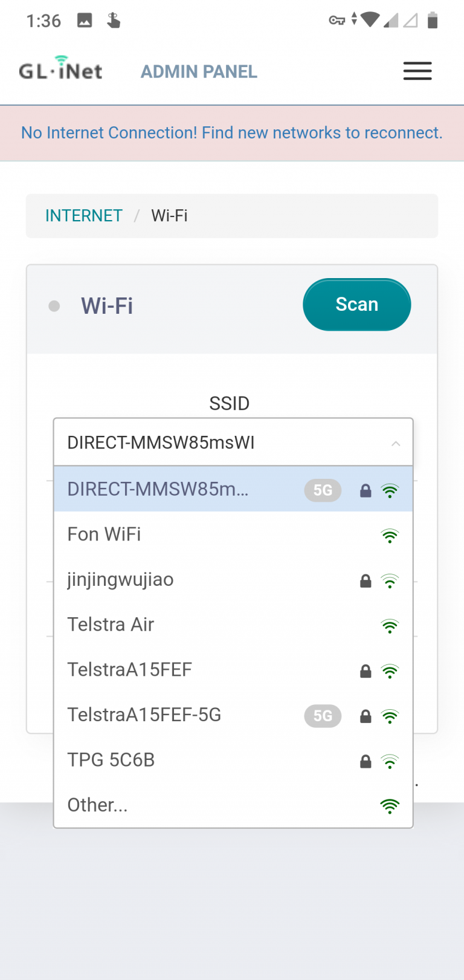Click the lock icon beside jinjingwujiao

coord(366,581)
